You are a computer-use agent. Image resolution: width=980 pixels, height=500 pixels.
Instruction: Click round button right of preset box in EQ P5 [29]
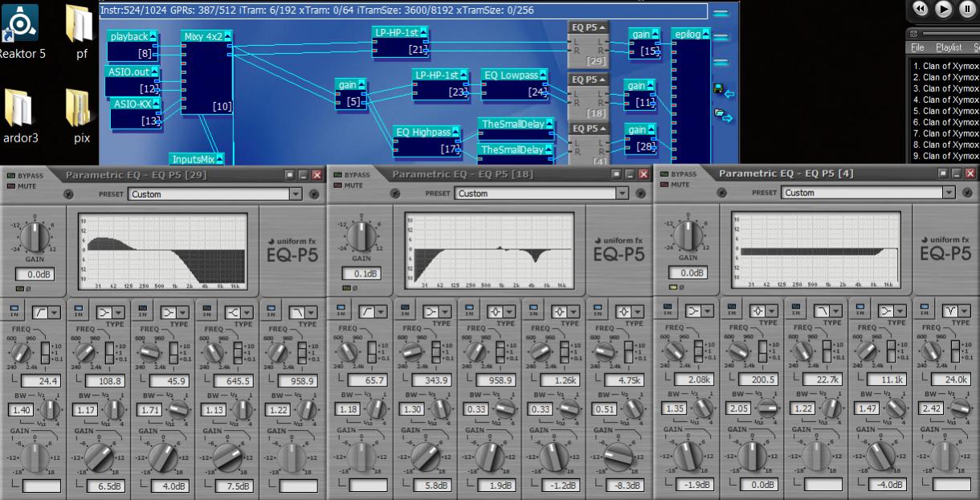click(x=314, y=194)
